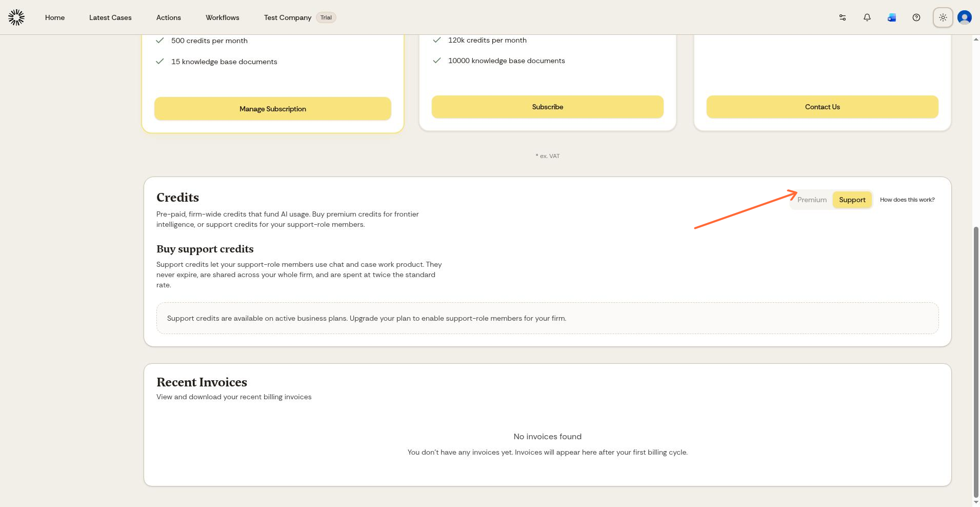Image resolution: width=980 pixels, height=507 pixels.
Task: Click the app starburst logo
Action: point(16,17)
